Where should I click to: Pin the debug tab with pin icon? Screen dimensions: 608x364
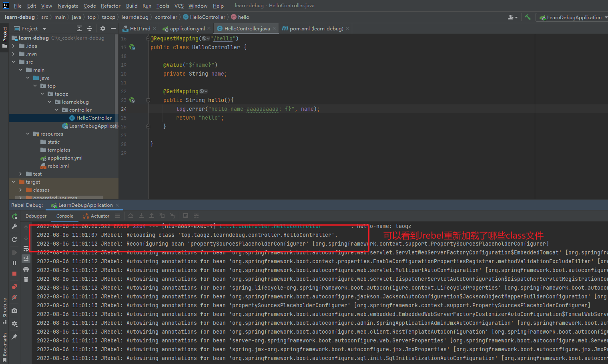click(14, 337)
